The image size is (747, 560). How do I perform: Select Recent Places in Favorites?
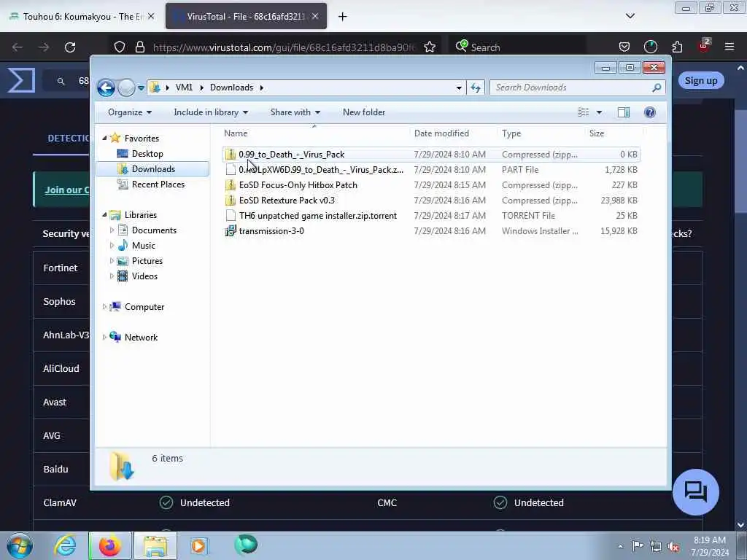point(158,184)
